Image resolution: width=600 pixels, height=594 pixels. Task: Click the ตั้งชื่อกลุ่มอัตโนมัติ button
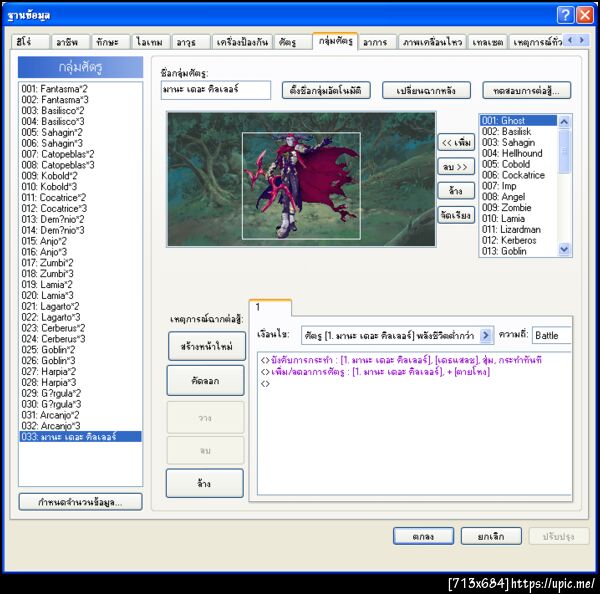326,91
